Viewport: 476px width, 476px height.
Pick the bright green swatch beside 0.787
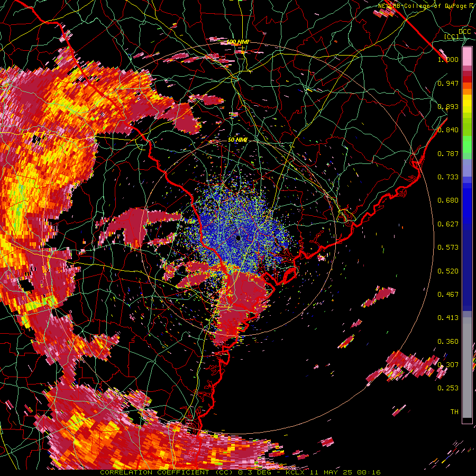[467, 148]
